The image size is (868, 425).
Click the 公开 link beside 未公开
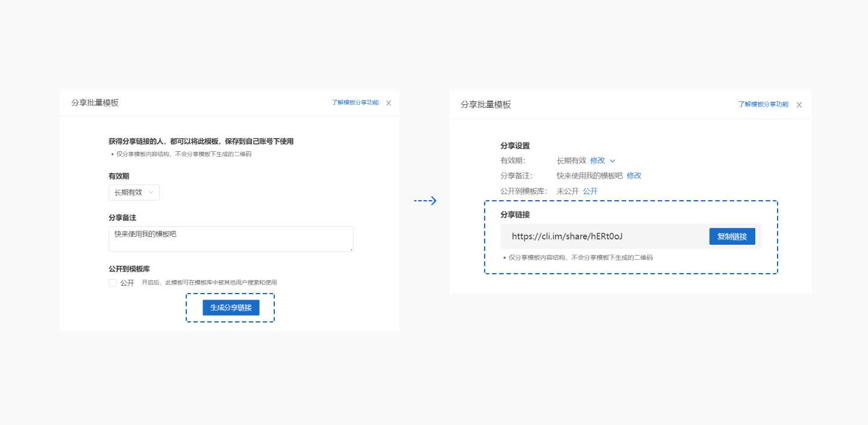tap(590, 191)
